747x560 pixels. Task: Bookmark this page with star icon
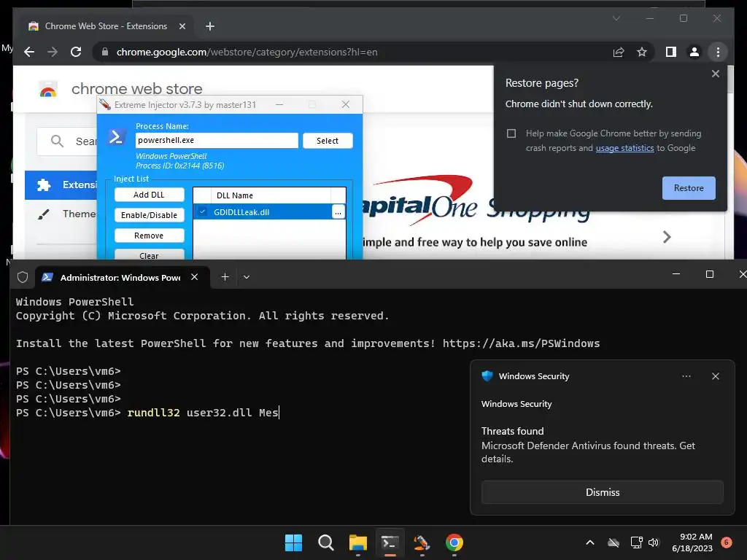coord(642,52)
